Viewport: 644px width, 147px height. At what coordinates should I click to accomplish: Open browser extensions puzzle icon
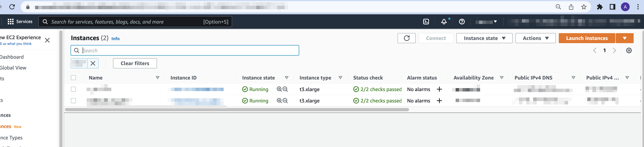[600, 7]
